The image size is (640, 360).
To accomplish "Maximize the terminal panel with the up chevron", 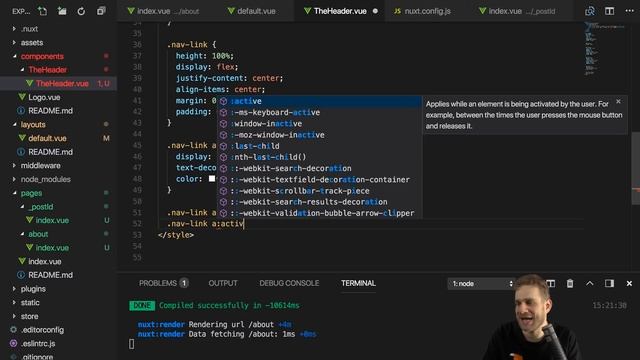I will click(x=590, y=283).
